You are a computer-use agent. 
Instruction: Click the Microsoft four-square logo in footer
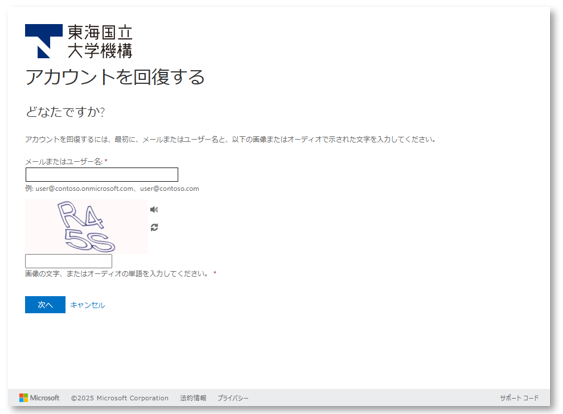pyautogui.click(x=24, y=398)
